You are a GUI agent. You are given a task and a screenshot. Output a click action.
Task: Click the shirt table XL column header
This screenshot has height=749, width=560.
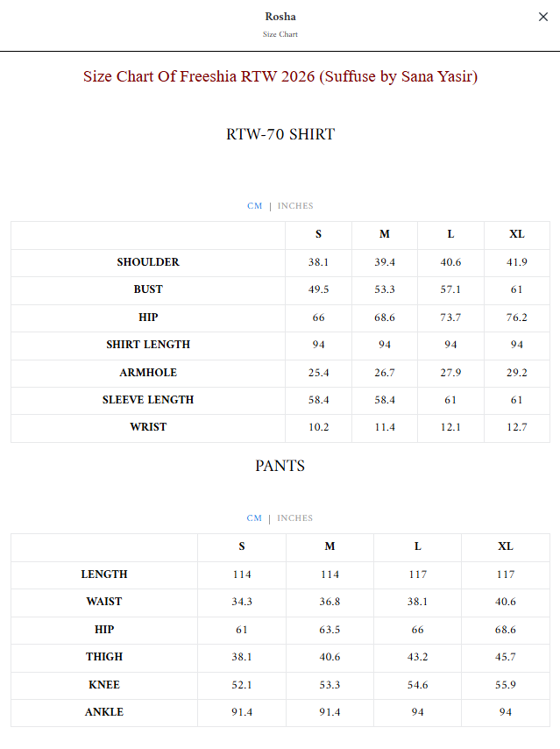[516, 234]
